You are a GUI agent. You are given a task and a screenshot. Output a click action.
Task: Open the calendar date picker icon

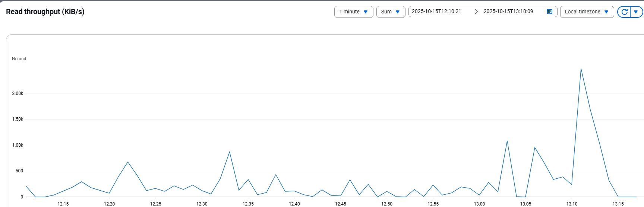coord(549,12)
